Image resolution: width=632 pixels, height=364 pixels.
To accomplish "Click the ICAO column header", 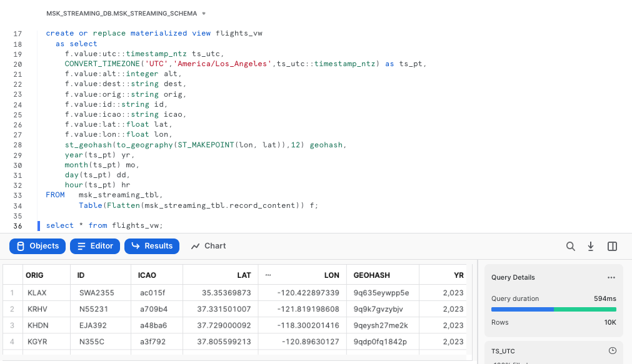I will tap(147, 275).
